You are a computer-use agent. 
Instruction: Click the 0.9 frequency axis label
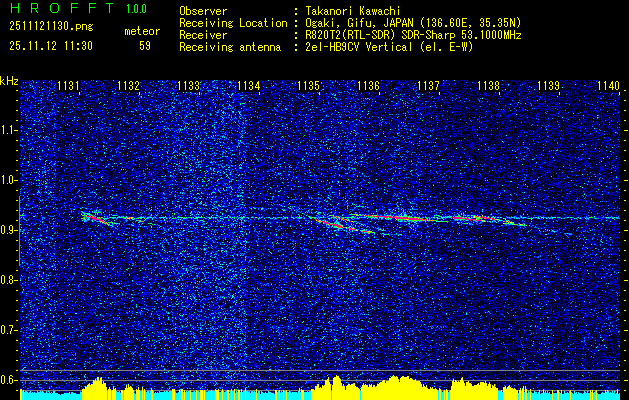coord(8,230)
